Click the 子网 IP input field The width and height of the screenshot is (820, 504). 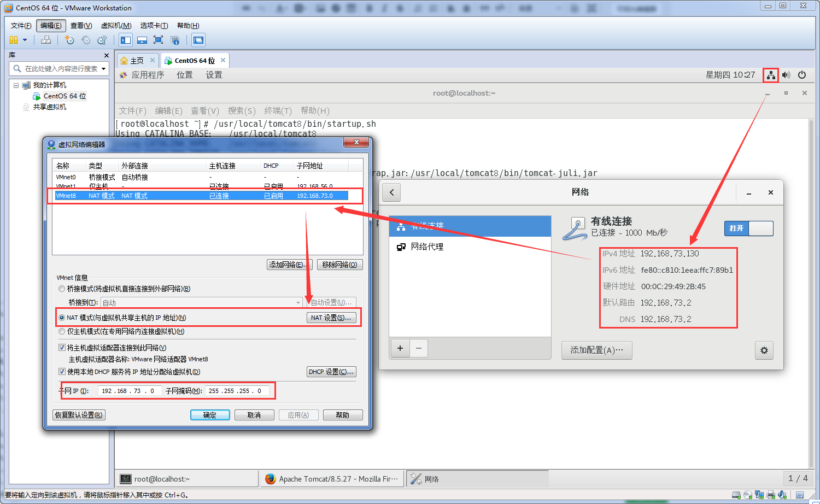point(130,391)
